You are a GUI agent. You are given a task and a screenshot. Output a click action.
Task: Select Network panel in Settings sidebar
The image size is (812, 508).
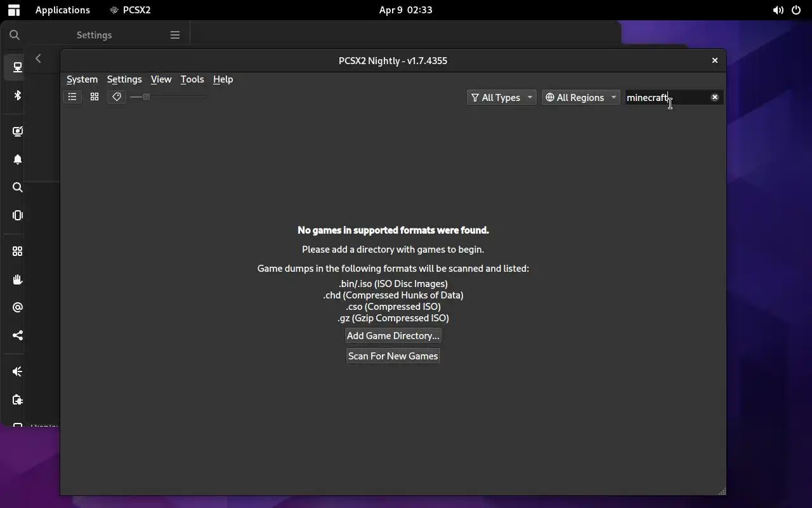[x=18, y=67]
